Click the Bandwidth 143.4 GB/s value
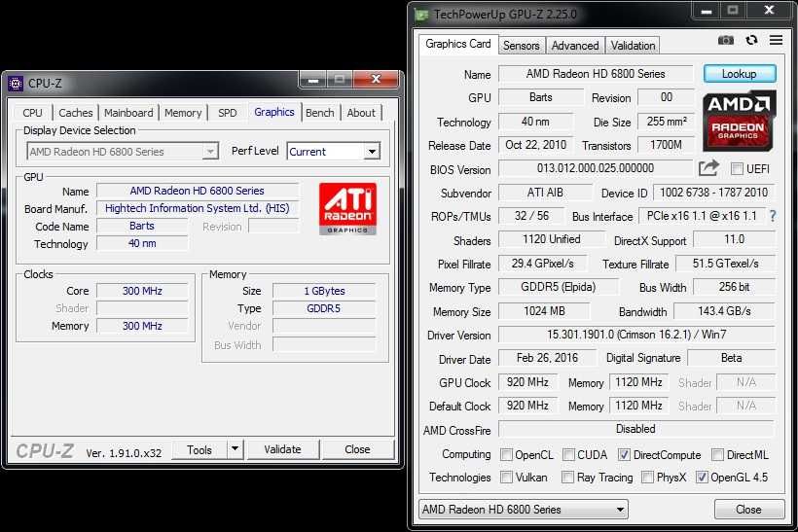The image size is (798, 532). (724, 311)
